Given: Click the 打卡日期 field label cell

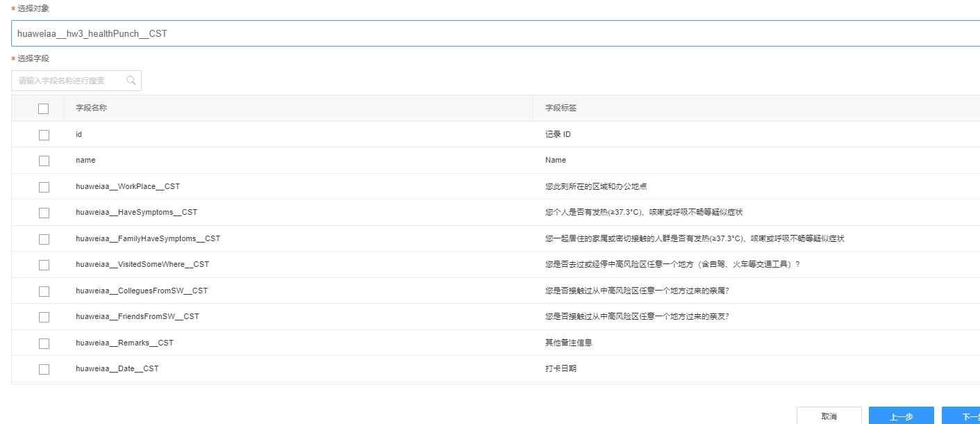Looking at the screenshot, I should [x=560, y=368].
